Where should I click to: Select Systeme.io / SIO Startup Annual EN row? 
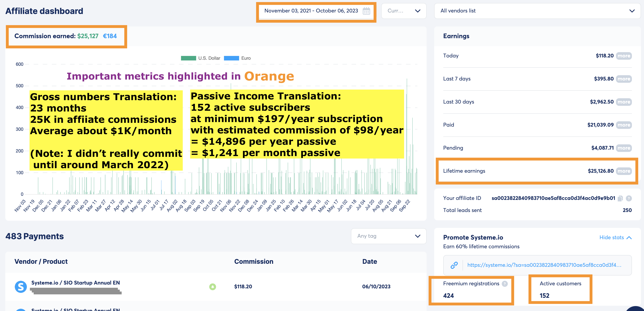pos(215,287)
